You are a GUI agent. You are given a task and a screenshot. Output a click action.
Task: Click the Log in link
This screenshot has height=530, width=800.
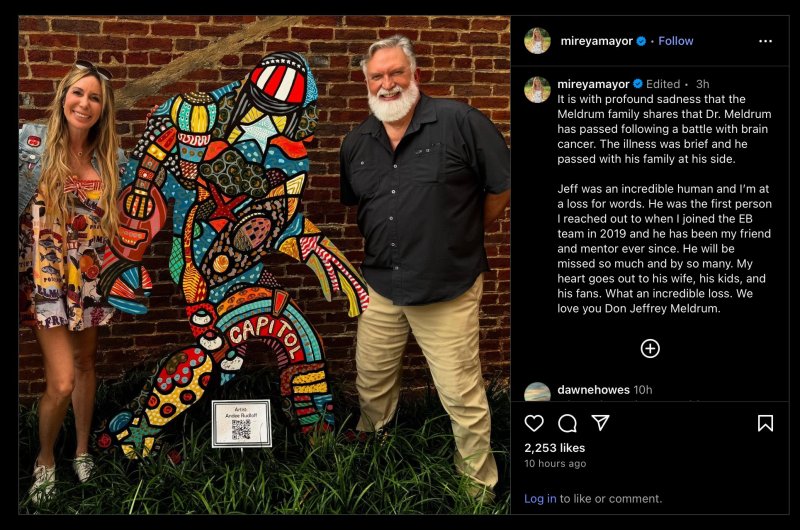[540, 498]
